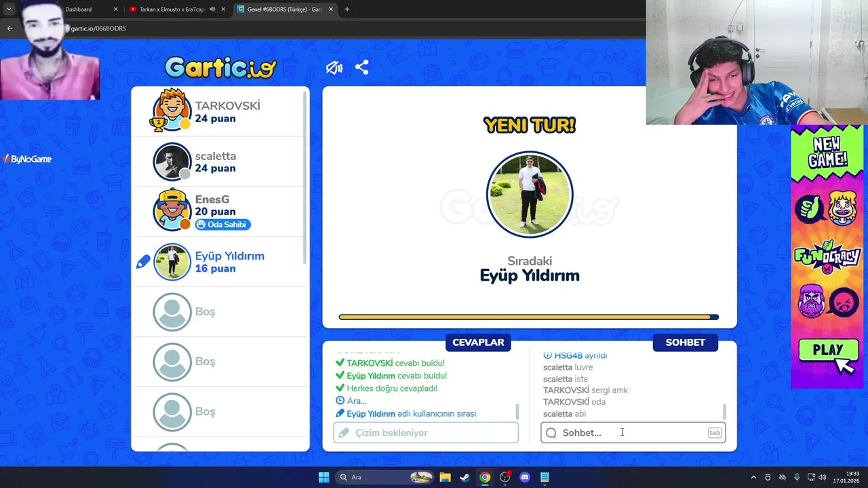The width and height of the screenshot is (868, 488).
Task: Expand the system tray hidden icons chevron
Action: coord(753,477)
